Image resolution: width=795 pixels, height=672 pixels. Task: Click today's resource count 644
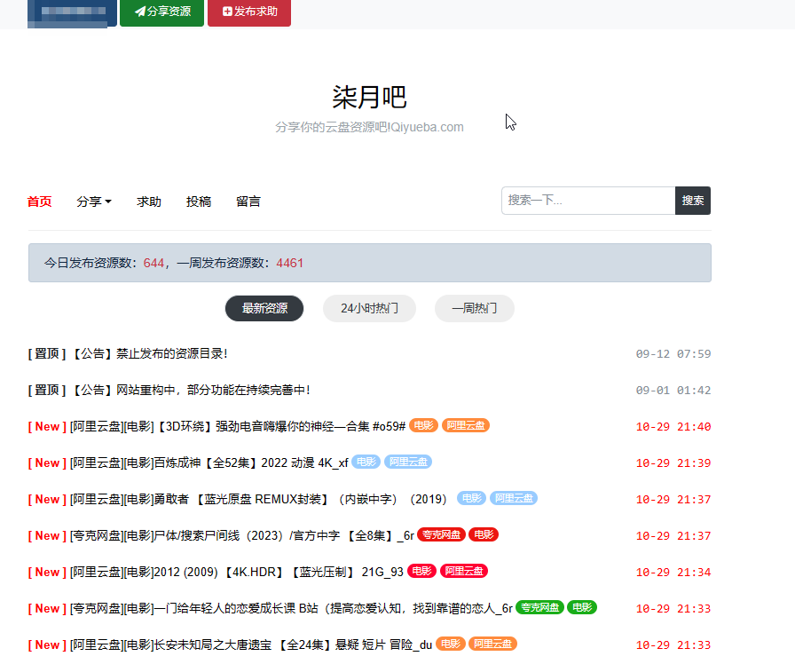(153, 263)
